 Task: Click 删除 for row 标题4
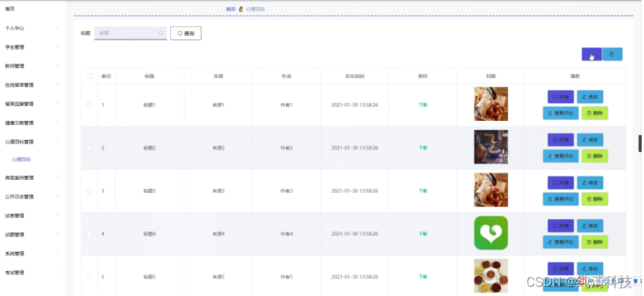pyautogui.click(x=594, y=242)
